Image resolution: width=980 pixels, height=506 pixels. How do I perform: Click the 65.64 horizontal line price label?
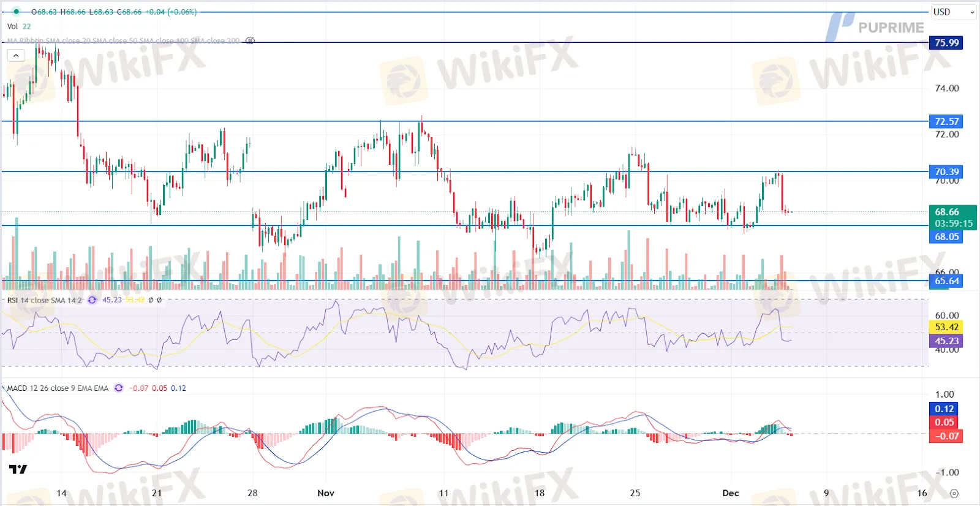tap(946, 281)
